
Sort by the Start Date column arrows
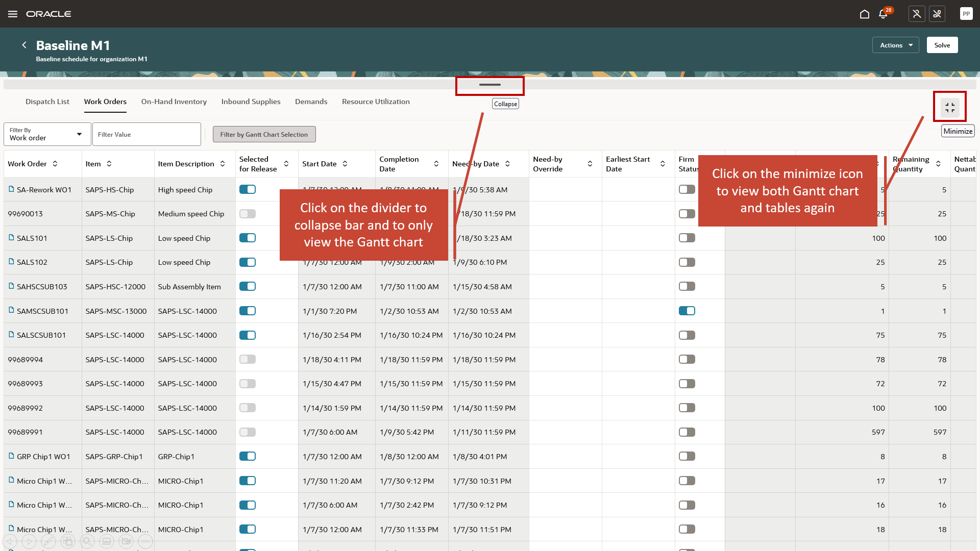coord(345,164)
